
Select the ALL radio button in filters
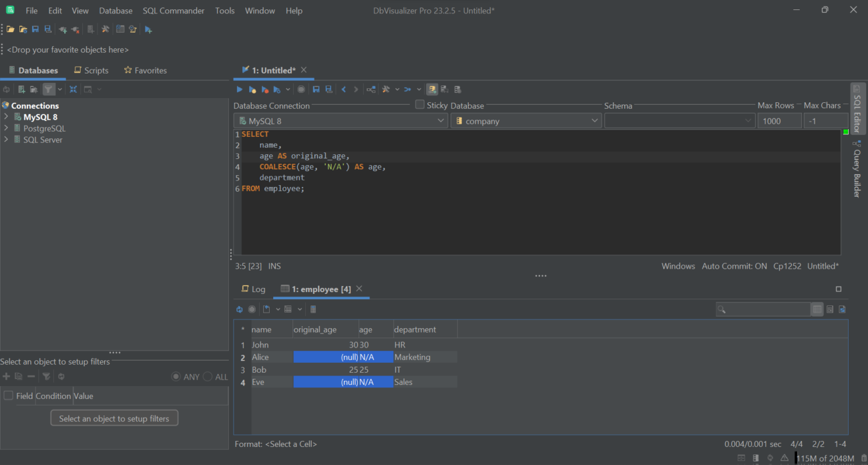pyautogui.click(x=208, y=376)
